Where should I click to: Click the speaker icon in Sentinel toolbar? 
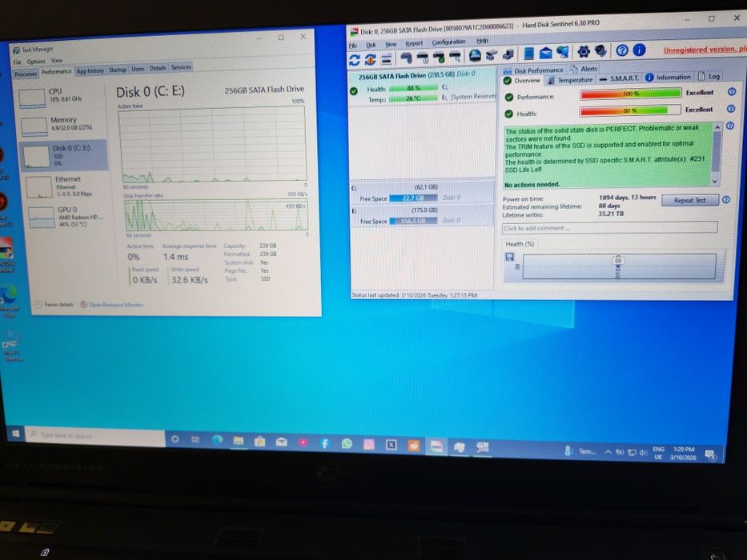(600, 50)
